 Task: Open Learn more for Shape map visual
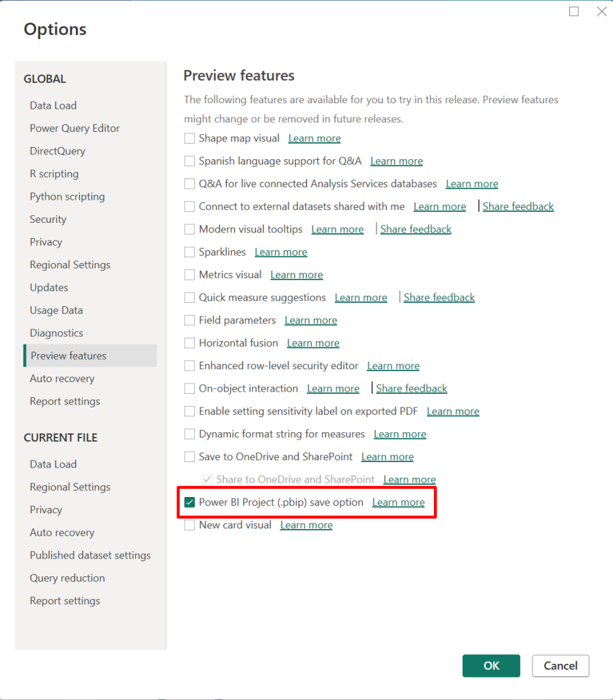click(314, 138)
